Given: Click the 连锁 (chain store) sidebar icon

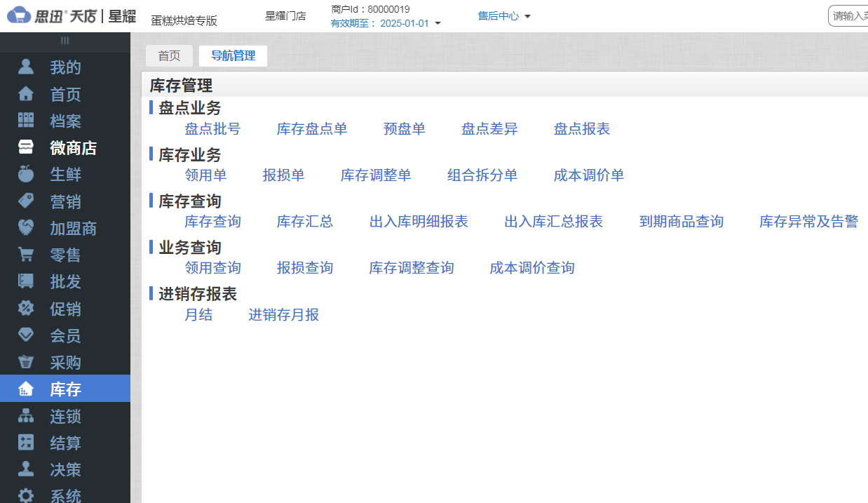Looking at the screenshot, I should tap(26, 416).
